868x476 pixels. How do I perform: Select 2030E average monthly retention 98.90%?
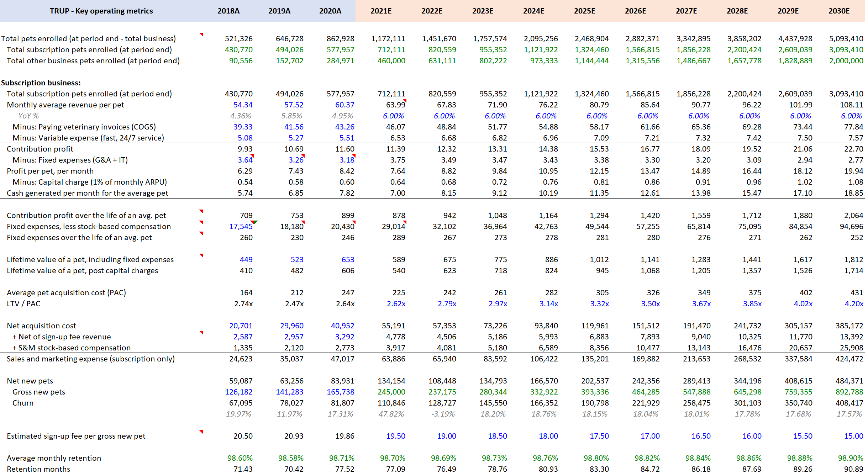[851, 458]
